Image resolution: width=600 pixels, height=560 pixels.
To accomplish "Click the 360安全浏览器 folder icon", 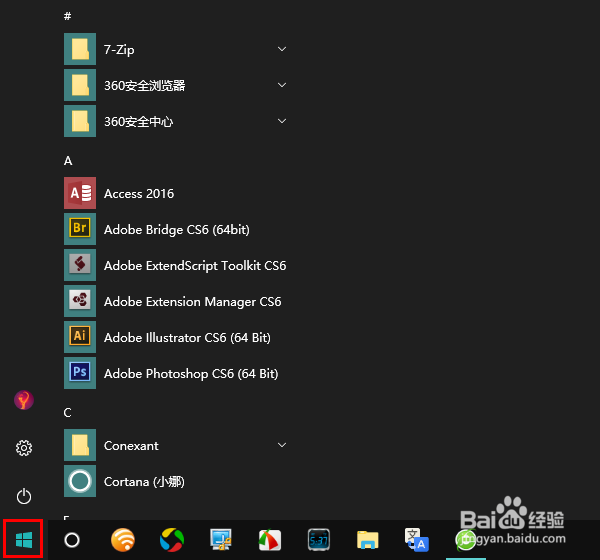I will tap(80, 85).
